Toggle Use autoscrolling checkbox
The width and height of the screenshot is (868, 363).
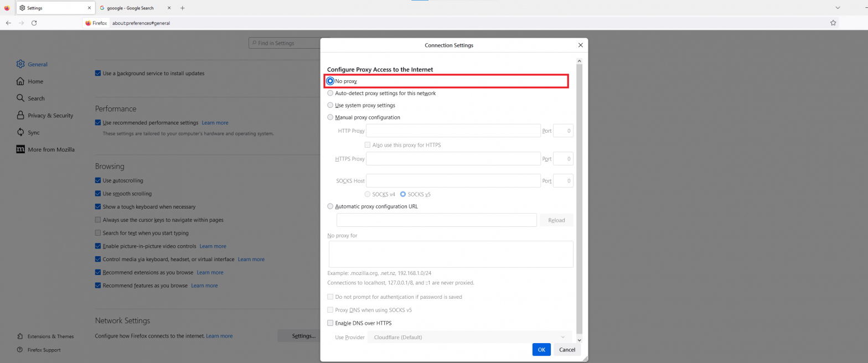pos(98,180)
